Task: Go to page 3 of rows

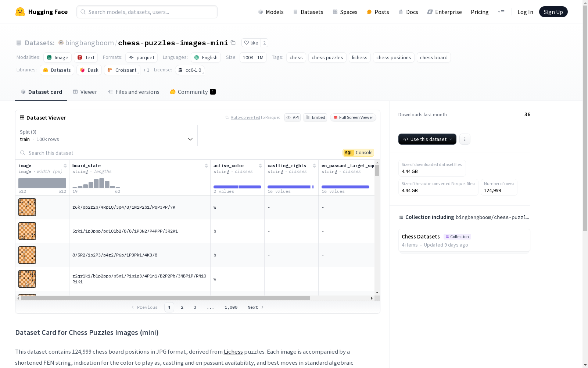Action: pos(195,307)
